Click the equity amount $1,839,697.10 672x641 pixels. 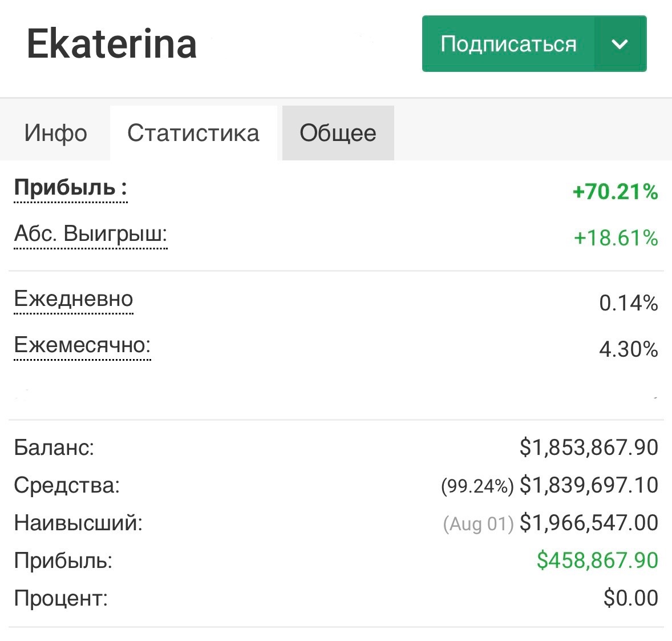pos(589,485)
